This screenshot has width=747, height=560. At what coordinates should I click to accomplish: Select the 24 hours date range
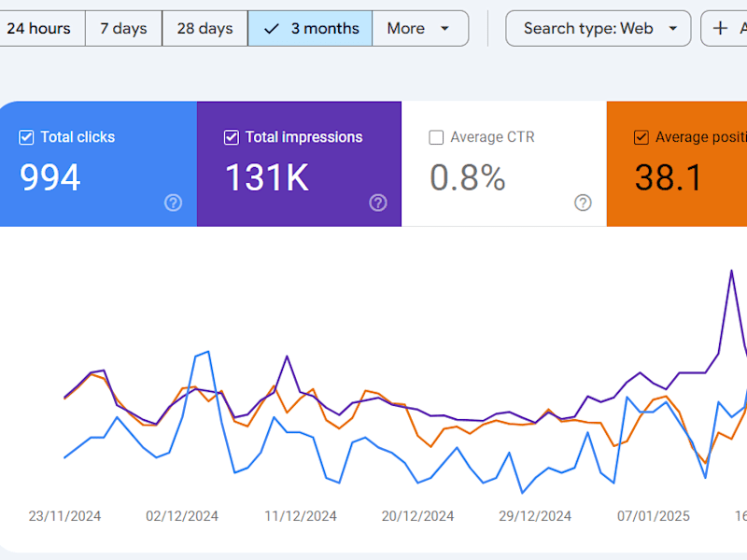pyautogui.click(x=40, y=29)
